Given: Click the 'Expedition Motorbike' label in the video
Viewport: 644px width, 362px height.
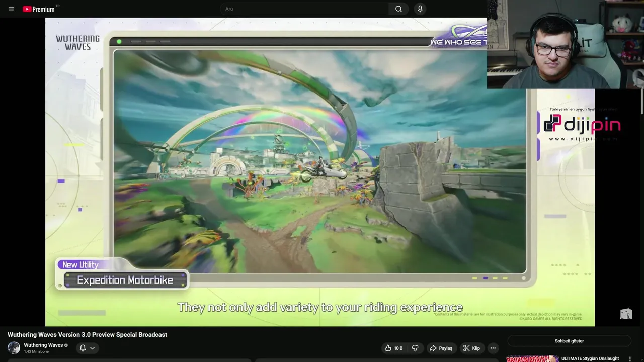Looking at the screenshot, I should 125,280.
